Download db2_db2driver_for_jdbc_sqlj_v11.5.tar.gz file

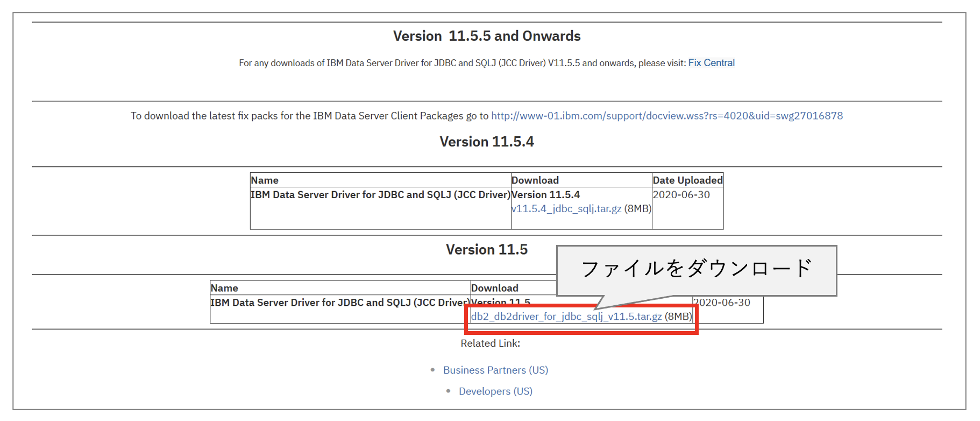click(x=566, y=317)
